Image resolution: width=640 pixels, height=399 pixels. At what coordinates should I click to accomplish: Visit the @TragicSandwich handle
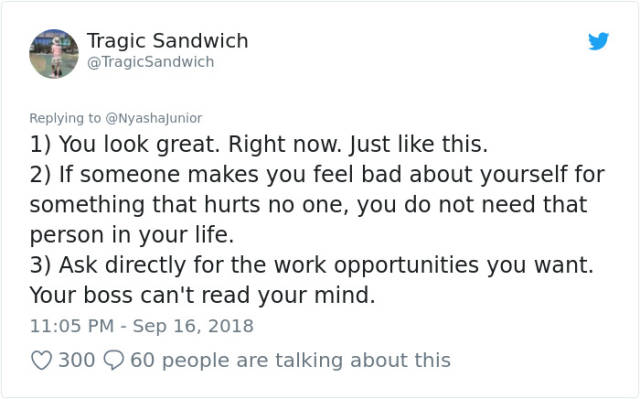point(151,62)
